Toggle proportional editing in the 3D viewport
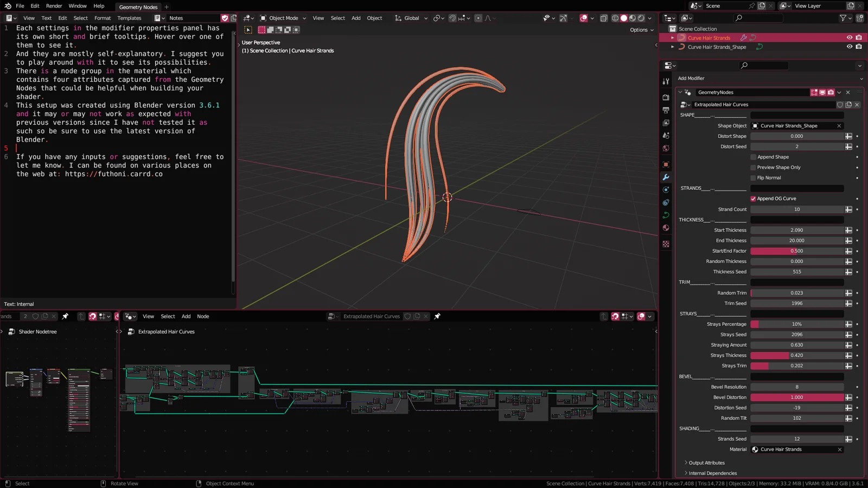The height and width of the screenshot is (488, 868). click(x=477, y=18)
